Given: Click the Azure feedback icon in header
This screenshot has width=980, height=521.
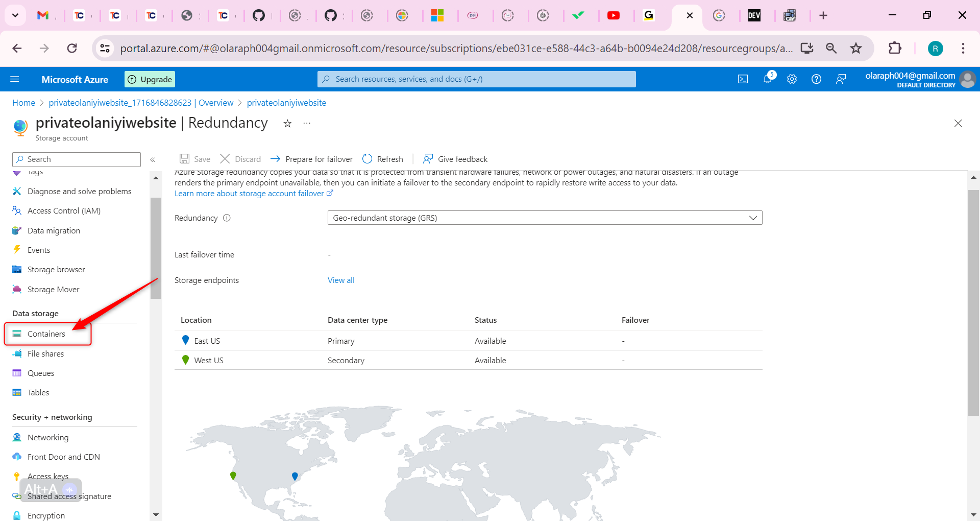Looking at the screenshot, I should click(x=841, y=79).
